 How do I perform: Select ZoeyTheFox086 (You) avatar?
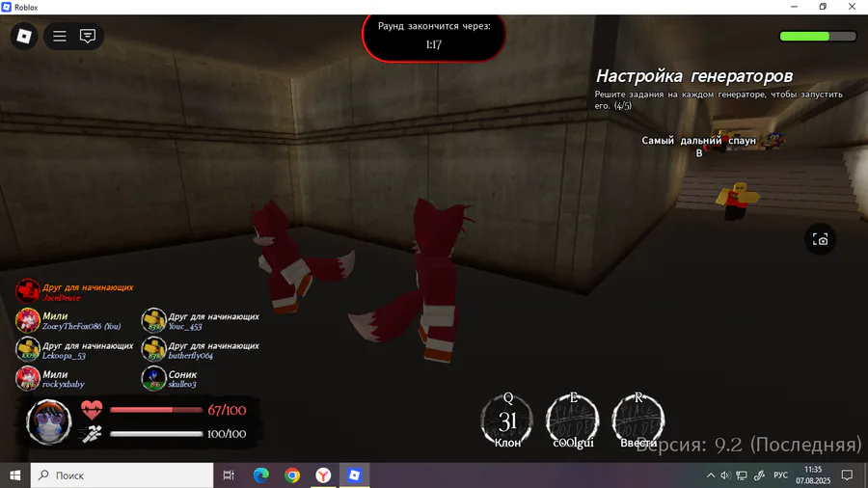click(27, 320)
